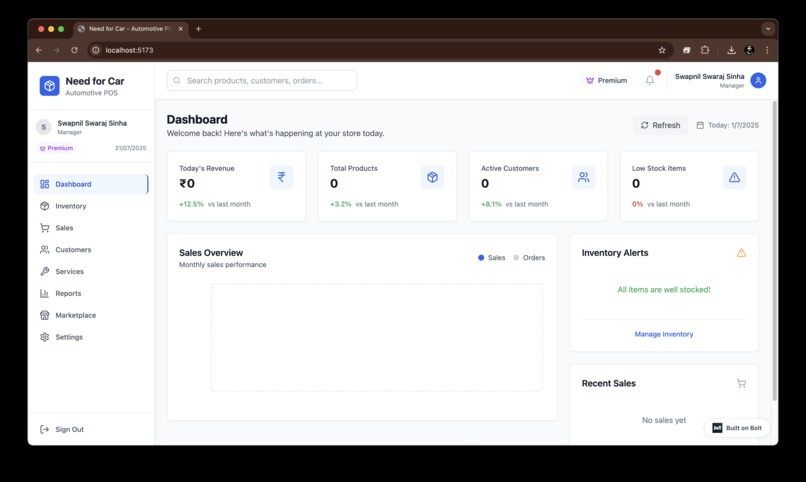This screenshot has height=482, width=806.
Task: Click the sidebar Premium tag
Action: 57,148
